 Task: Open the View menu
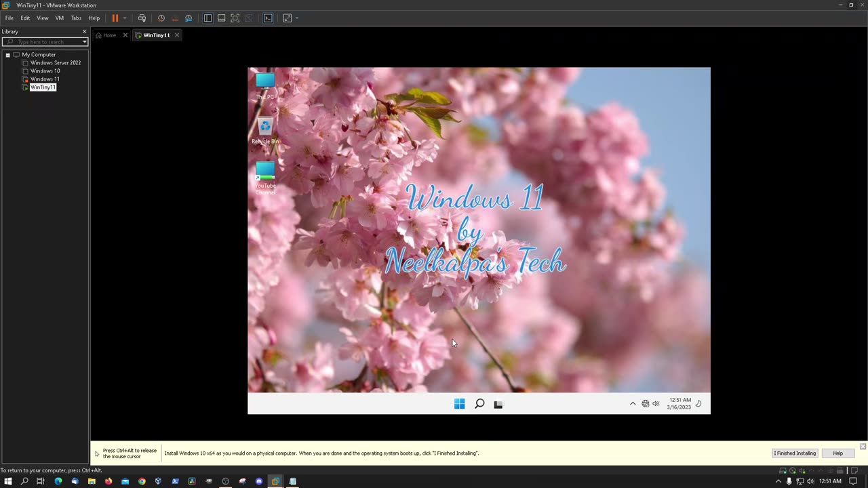tap(43, 18)
